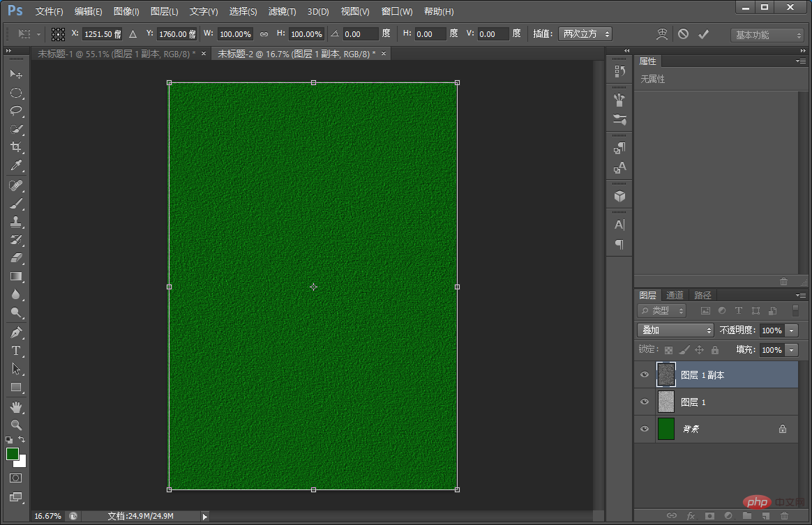
Task: Lock image pixels with brush icon
Action: point(684,350)
